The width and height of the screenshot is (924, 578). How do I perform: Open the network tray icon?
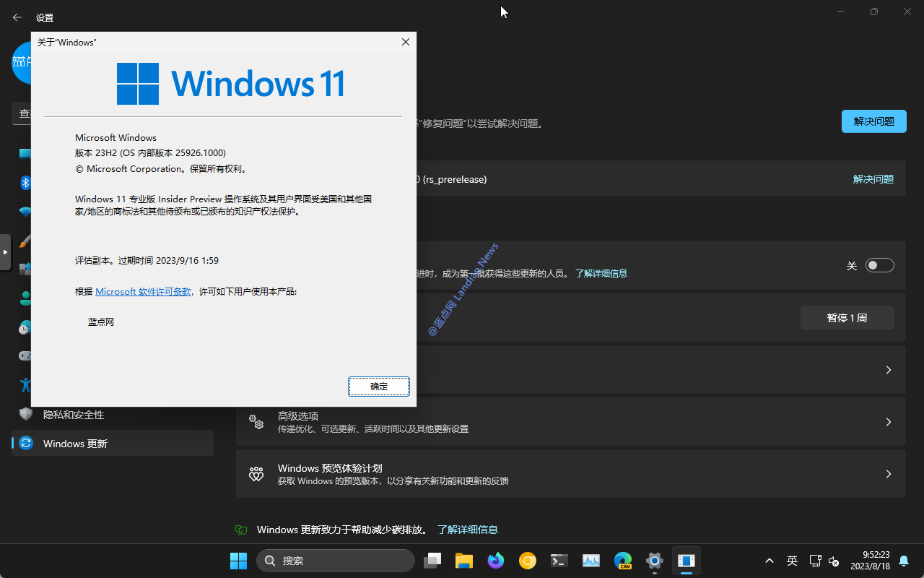click(815, 561)
